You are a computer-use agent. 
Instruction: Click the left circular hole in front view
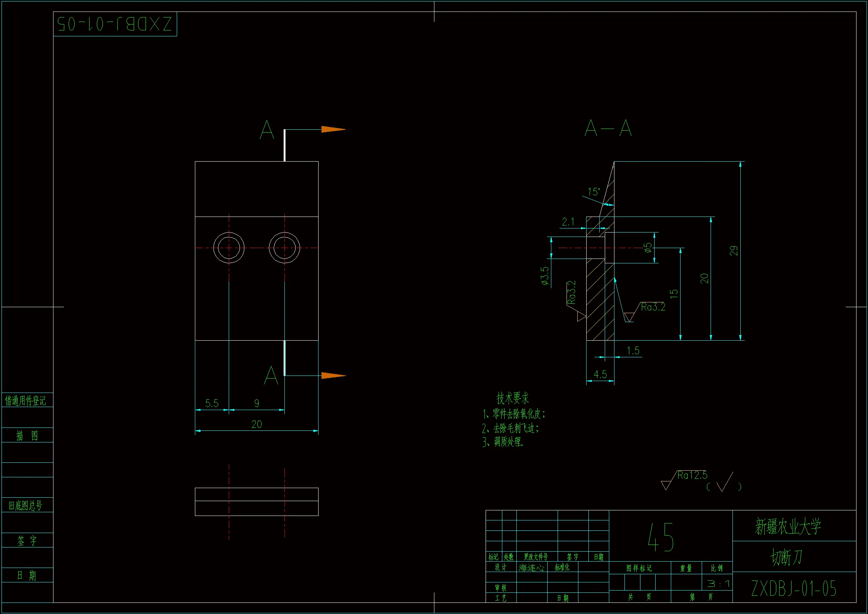click(229, 248)
